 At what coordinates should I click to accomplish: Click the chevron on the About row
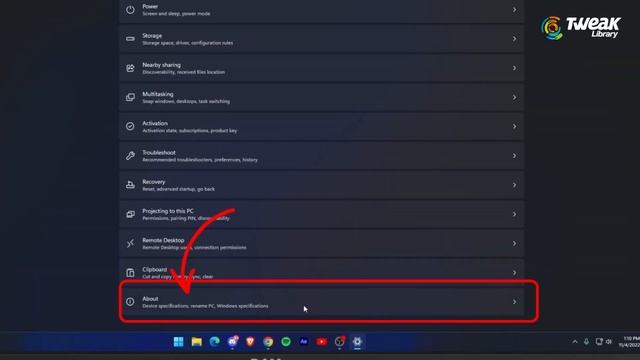[x=514, y=302]
